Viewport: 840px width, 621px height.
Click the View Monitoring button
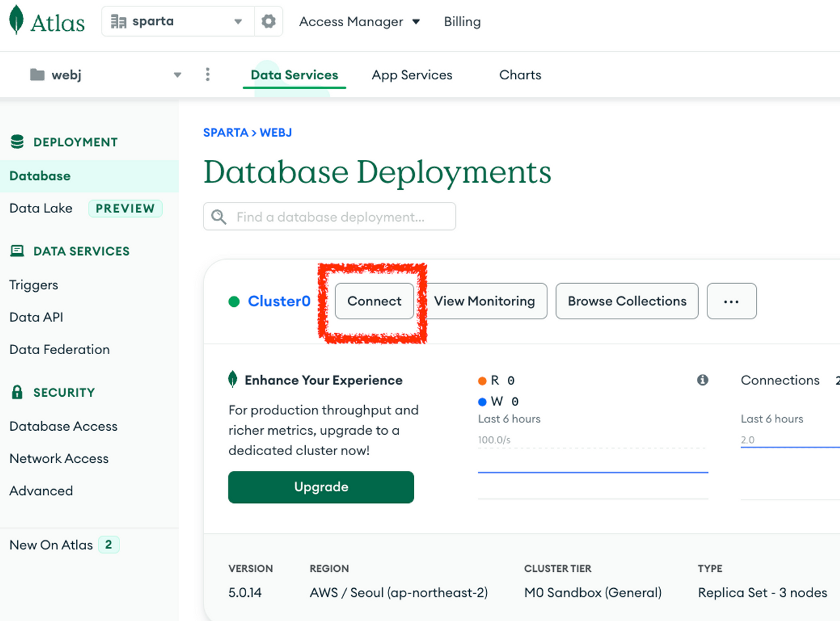[484, 302]
